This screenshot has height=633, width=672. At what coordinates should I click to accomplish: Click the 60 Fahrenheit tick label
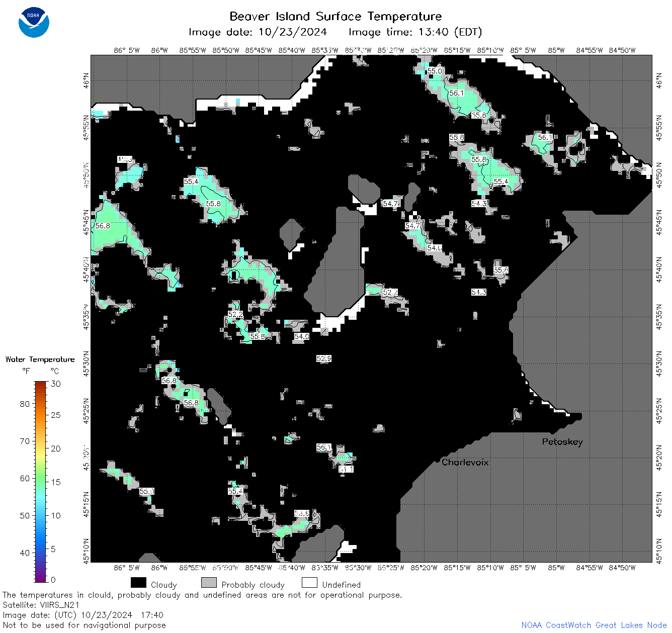pos(25,478)
